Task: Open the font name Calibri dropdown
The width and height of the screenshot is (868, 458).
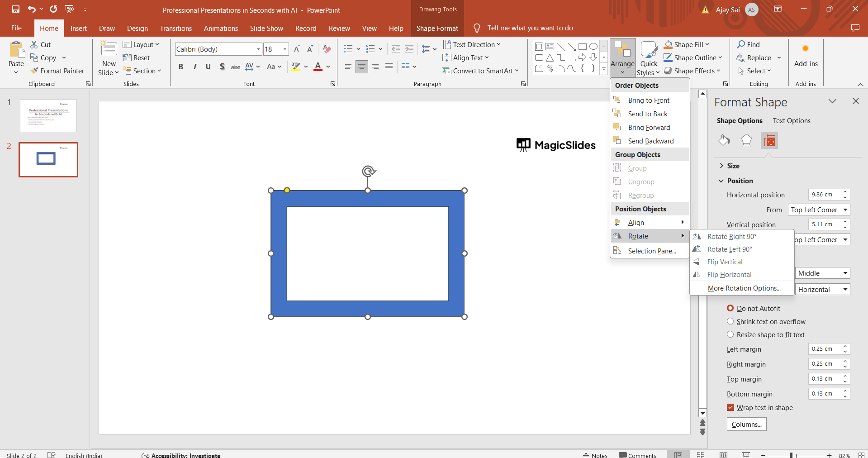Action: pyautogui.click(x=258, y=49)
